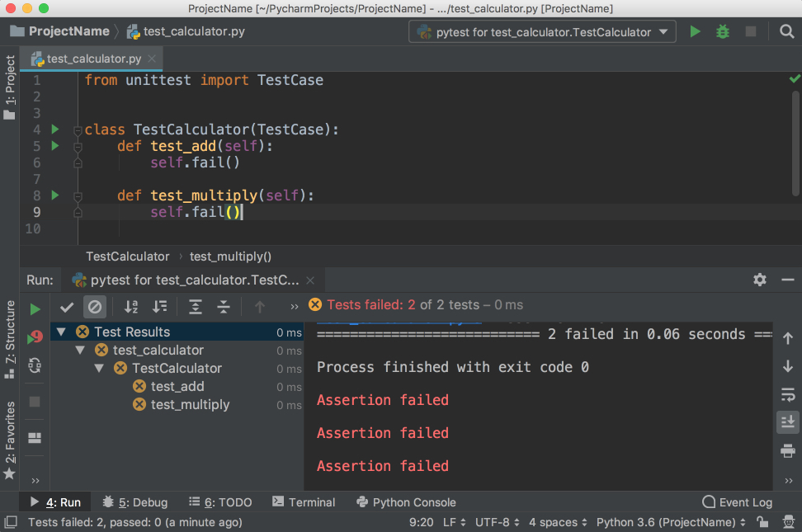Collapse all test results nodes
The image size is (802, 532).
pos(223,307)
